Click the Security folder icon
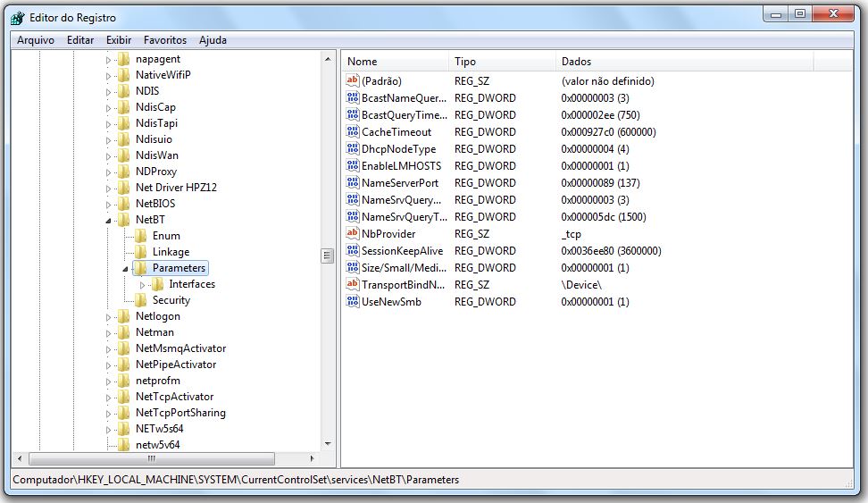Screen dimensions: 868x503 point(141,300)
